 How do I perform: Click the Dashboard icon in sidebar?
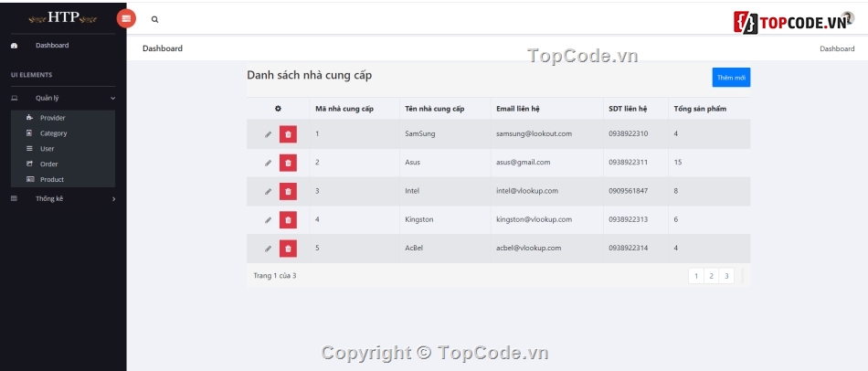15,46
